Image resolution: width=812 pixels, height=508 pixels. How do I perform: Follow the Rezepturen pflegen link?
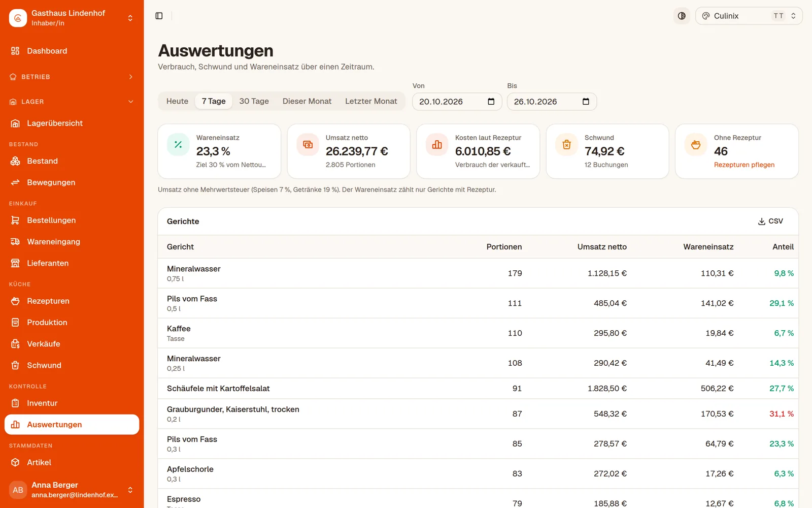(x=744, y=165)
